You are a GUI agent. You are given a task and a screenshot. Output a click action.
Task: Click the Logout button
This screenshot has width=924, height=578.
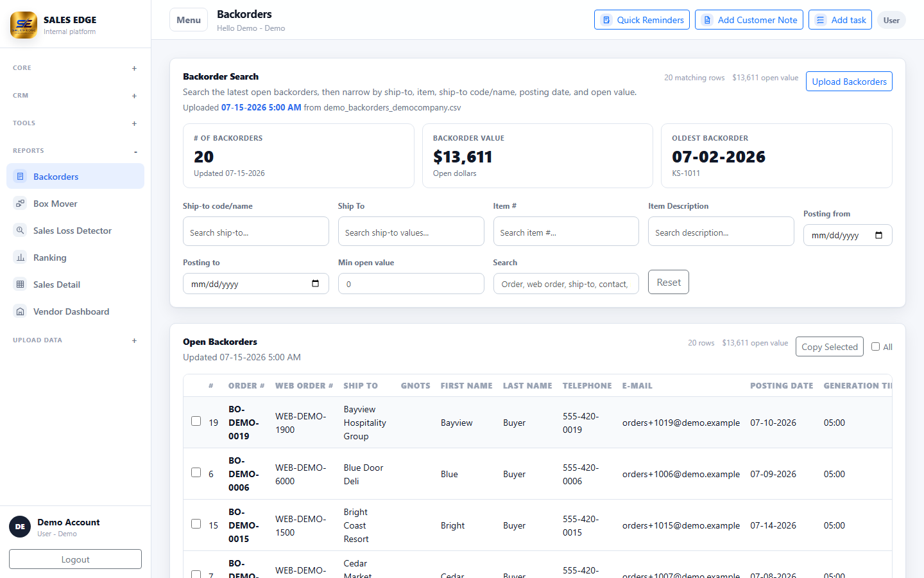[75, 559]
